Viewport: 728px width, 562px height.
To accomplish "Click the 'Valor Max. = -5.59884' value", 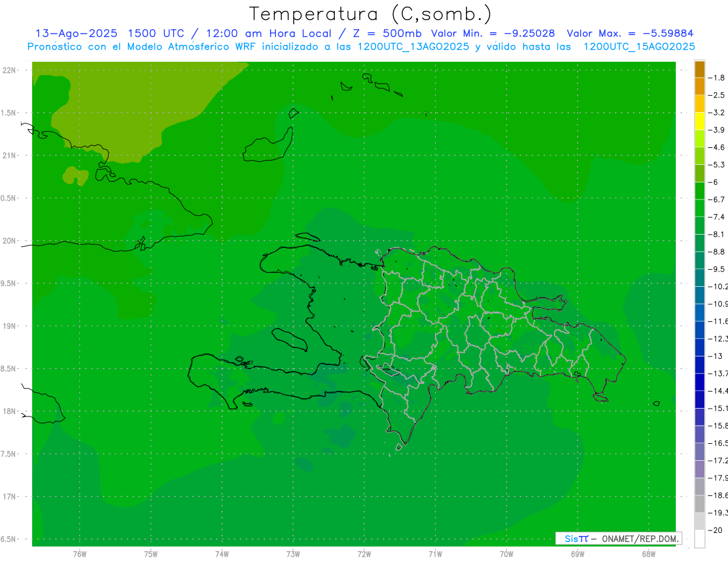I will (x=630, y=33).
